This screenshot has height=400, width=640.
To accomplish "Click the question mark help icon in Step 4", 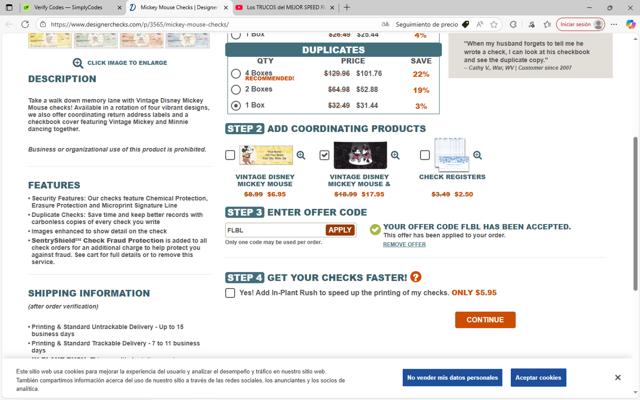I will coord(416,277).
